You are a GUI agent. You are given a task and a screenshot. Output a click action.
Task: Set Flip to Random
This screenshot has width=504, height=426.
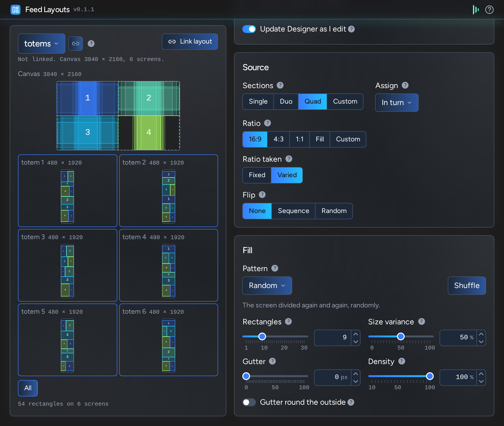334,211
